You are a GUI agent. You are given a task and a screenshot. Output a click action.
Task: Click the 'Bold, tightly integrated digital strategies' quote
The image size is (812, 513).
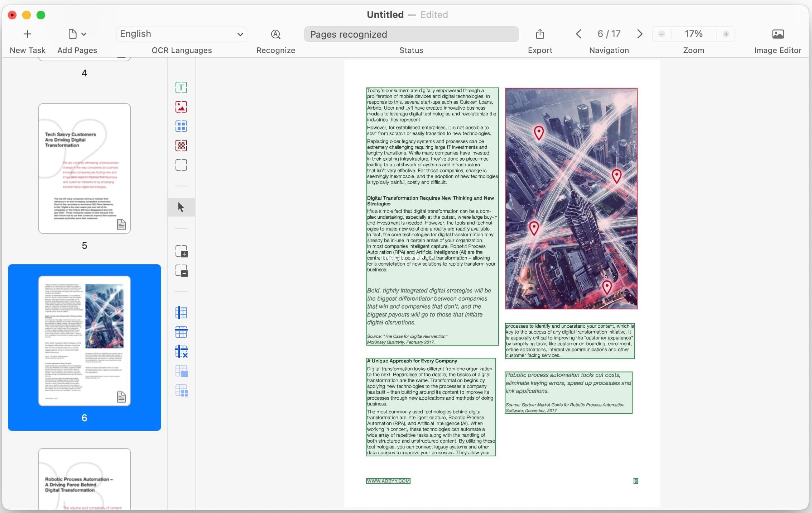click(x=429, y=307)
